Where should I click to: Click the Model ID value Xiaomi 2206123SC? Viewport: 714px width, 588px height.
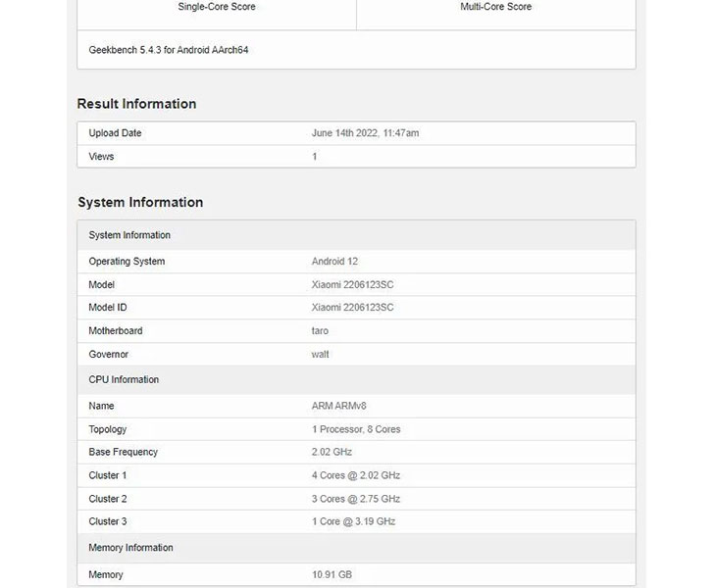(x=352, y=308)
